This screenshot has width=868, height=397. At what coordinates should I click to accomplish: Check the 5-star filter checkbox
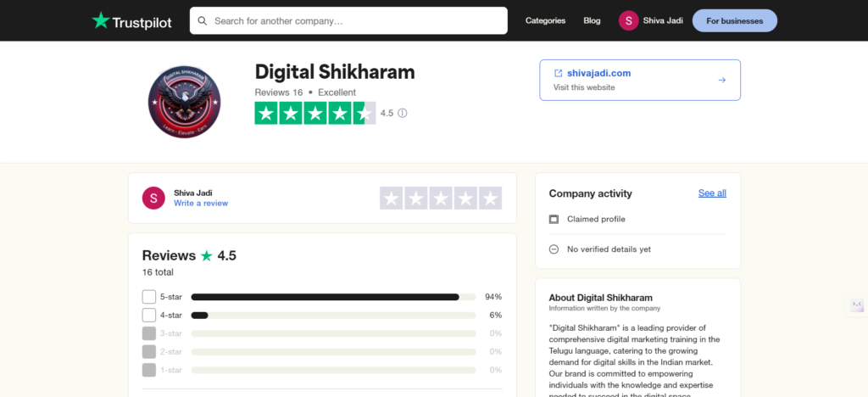point(149,297)
